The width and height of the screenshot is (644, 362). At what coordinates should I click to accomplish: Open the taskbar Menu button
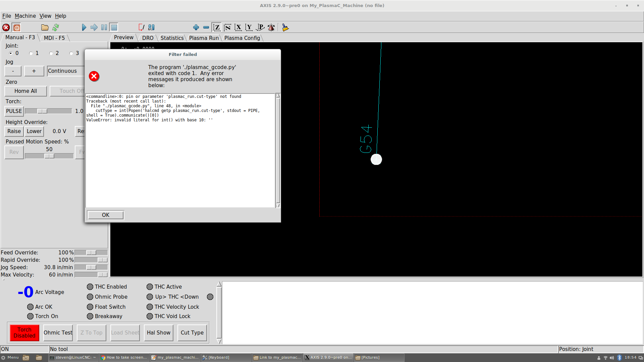click(x=10, y=358)
